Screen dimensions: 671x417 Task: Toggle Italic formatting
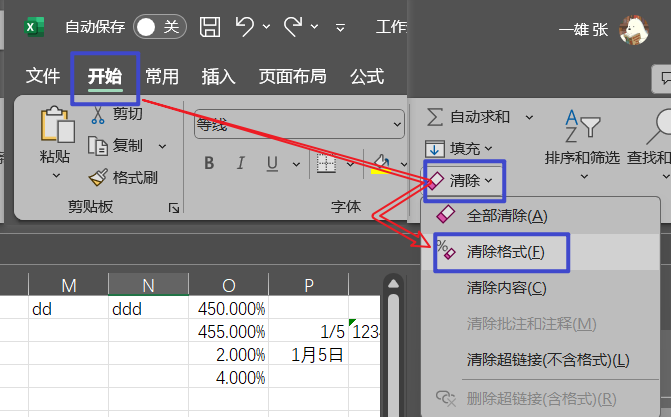tap(240, 163)
